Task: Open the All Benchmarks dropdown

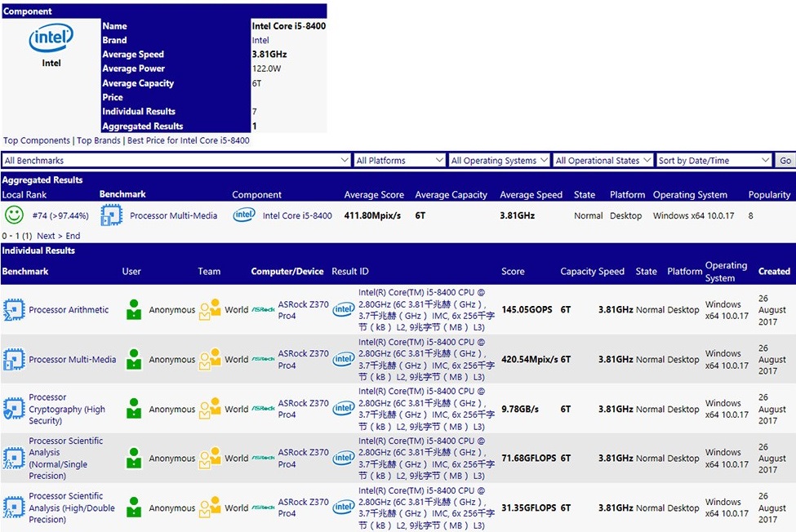Action: click(176, 160)
